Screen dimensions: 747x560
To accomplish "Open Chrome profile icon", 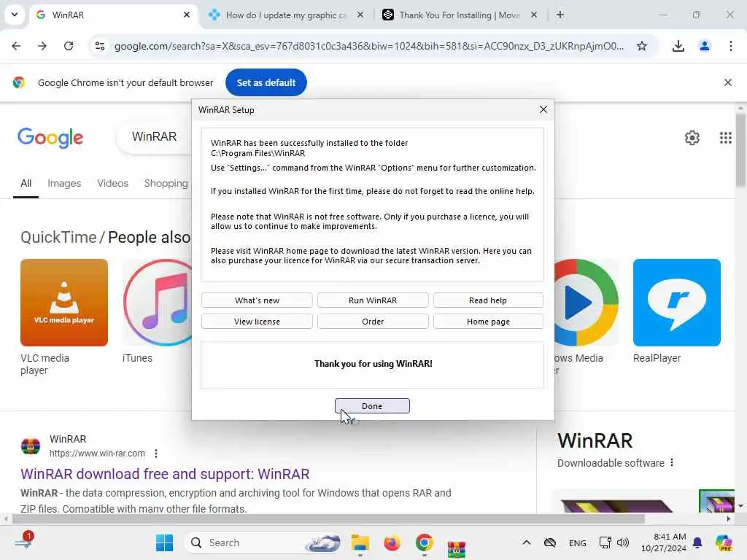I will tap(704, 46).
